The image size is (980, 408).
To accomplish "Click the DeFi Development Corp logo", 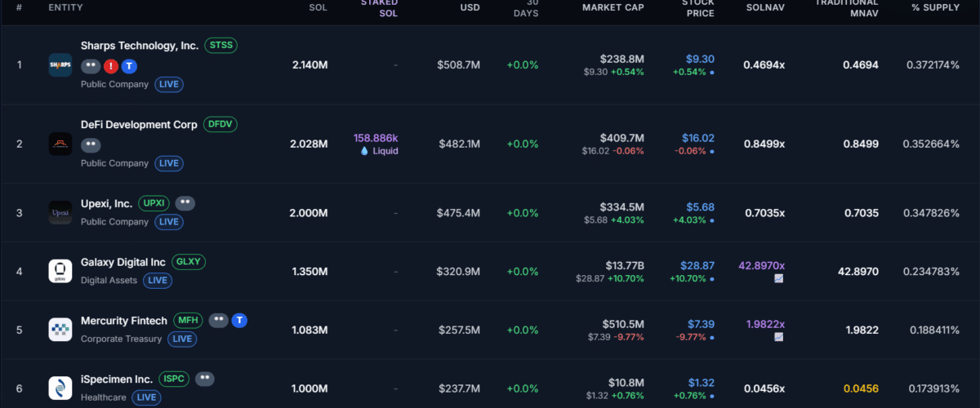I will point(60,144).
